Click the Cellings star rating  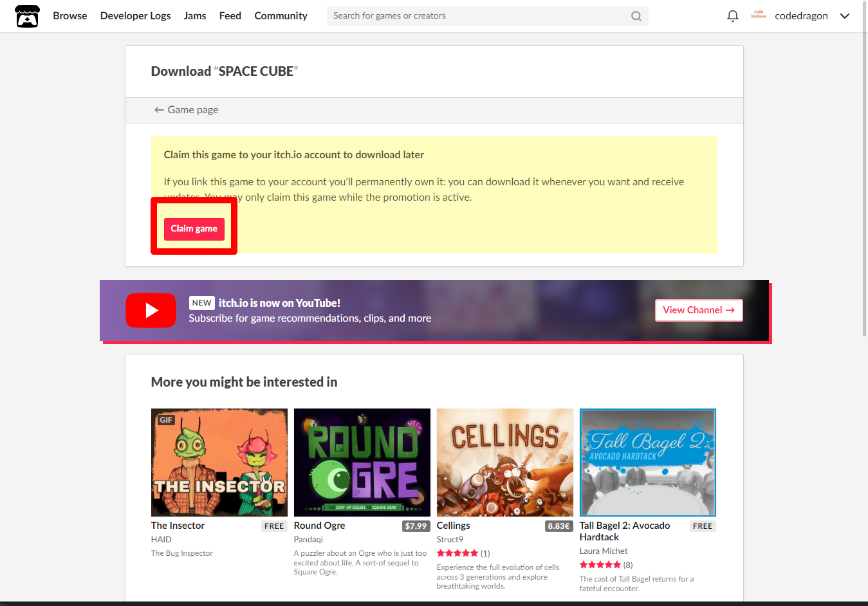(457, 553)
